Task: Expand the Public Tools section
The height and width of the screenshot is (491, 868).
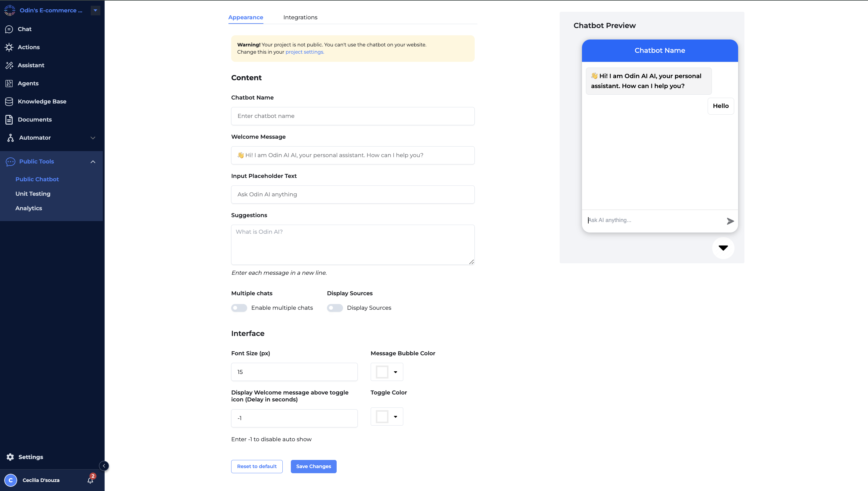Action: pyautogui.click(x=93, y=161)
